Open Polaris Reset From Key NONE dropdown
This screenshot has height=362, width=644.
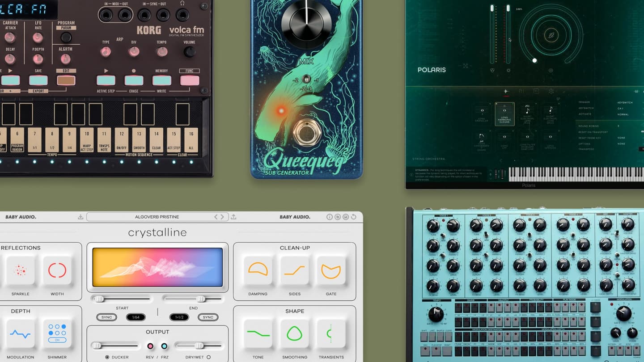(621, 138)
